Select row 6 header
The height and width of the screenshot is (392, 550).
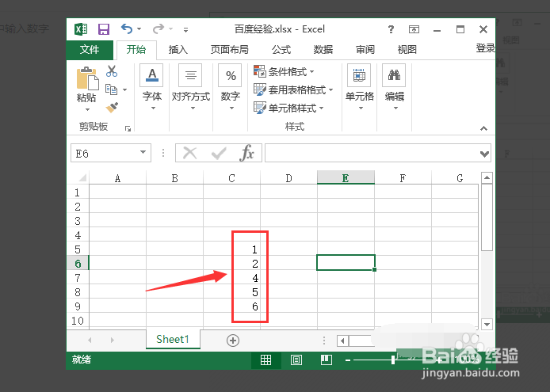pos(78,264)
